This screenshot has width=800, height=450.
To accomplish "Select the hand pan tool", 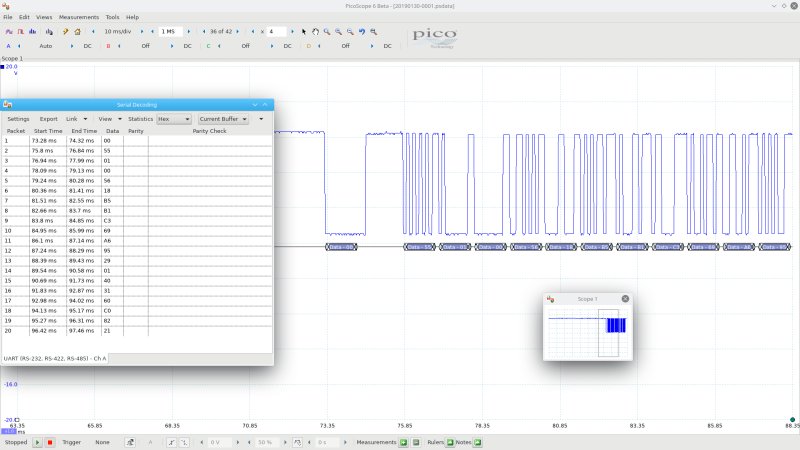I will coord(315,31).
